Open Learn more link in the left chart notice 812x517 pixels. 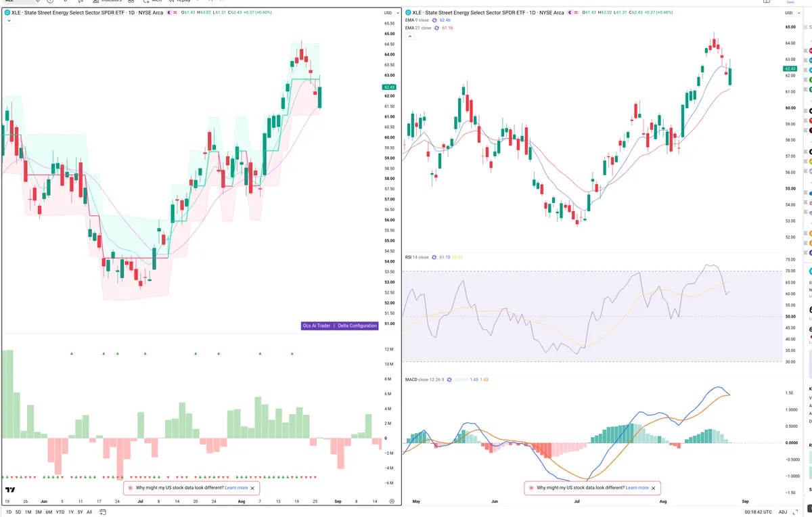click(236, 488)
